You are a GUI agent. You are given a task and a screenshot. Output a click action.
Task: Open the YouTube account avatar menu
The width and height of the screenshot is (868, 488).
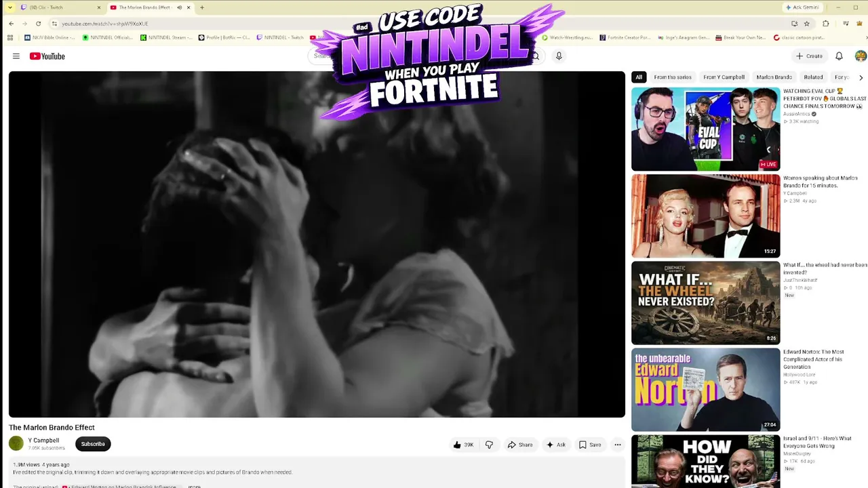point(861,56)
